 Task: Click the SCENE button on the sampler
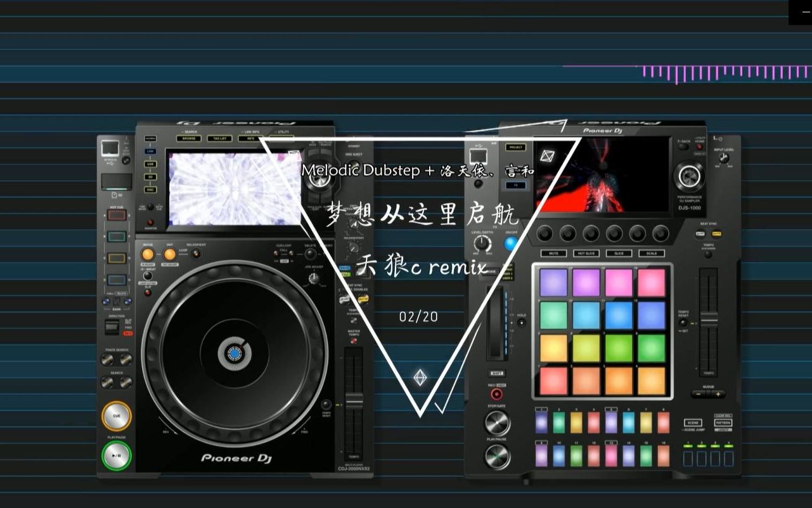click(693, 422)
